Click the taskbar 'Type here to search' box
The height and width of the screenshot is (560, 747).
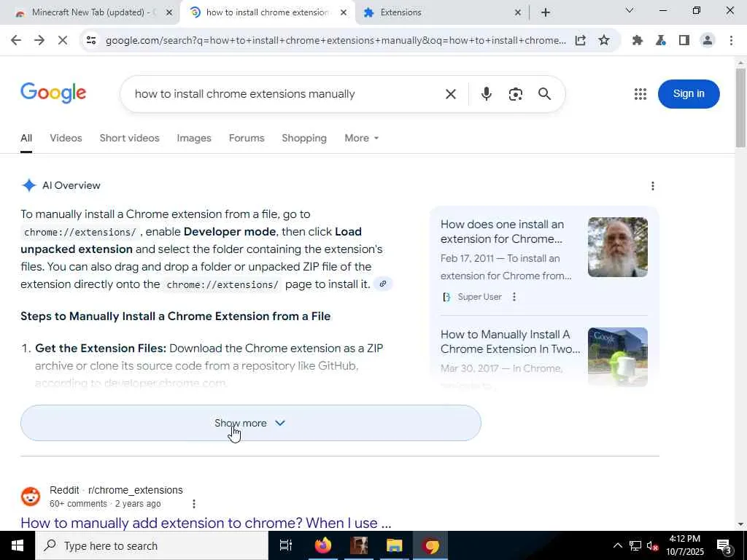152,545
